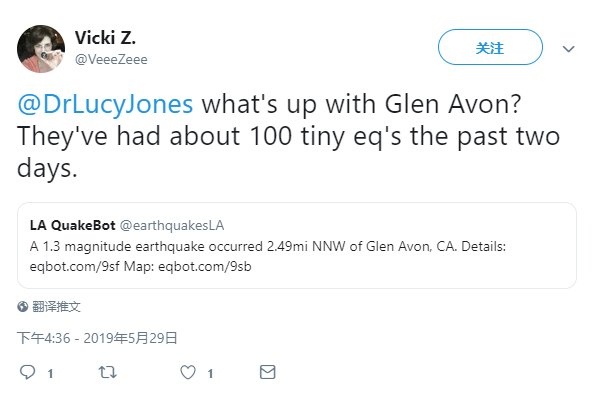Like the tweet with the heart icon

[188, 372]
